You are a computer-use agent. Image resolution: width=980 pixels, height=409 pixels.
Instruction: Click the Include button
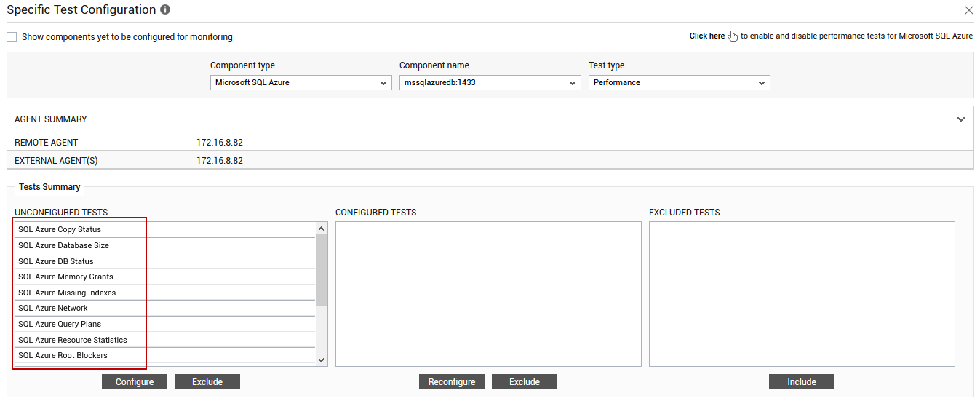[x=802, y=382]
